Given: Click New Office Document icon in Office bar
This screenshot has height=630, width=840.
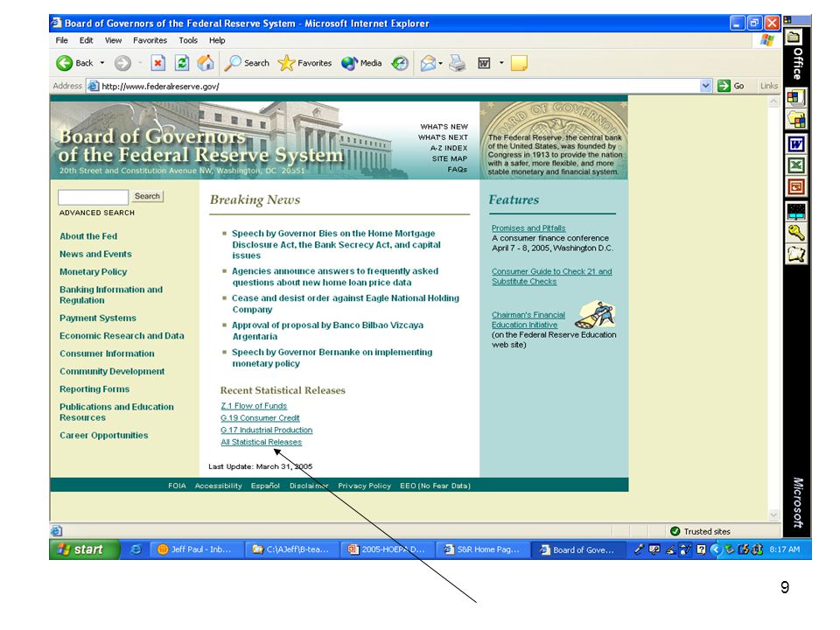Looking at the screenshot, I should (795, 97).
